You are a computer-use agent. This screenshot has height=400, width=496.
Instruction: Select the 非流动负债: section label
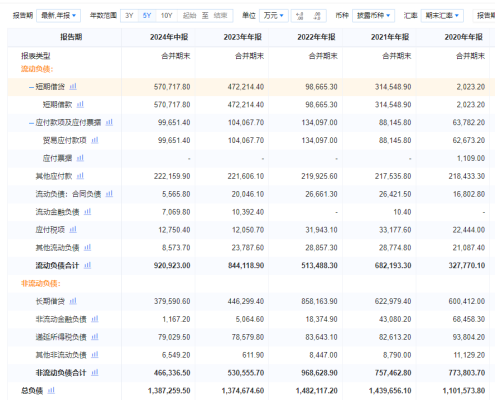pyautogui.click(x=41, y=284)
